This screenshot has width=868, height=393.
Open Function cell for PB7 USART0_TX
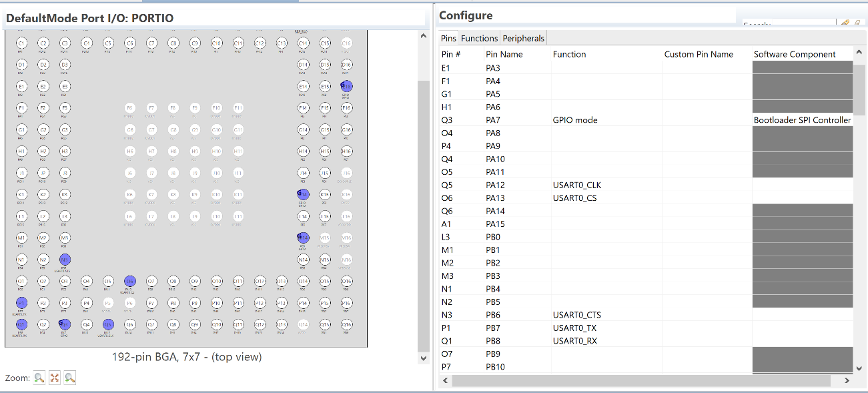pos(606,328)
